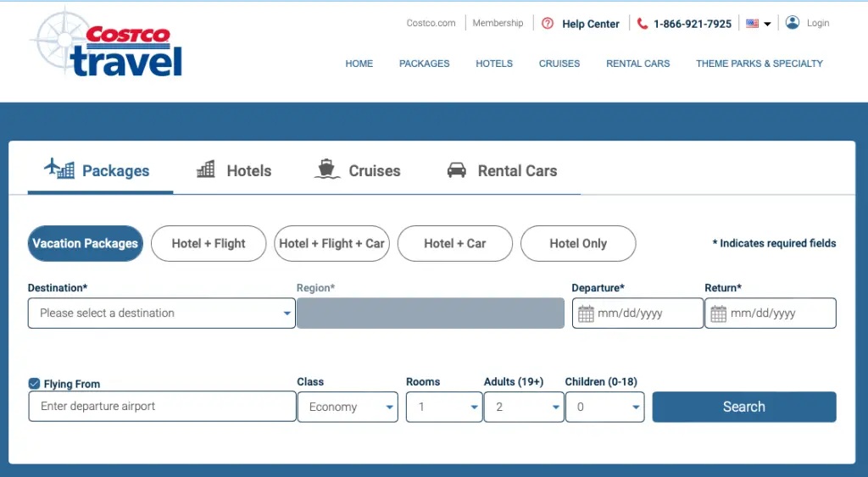Open the Help Center link

point(591,24)
